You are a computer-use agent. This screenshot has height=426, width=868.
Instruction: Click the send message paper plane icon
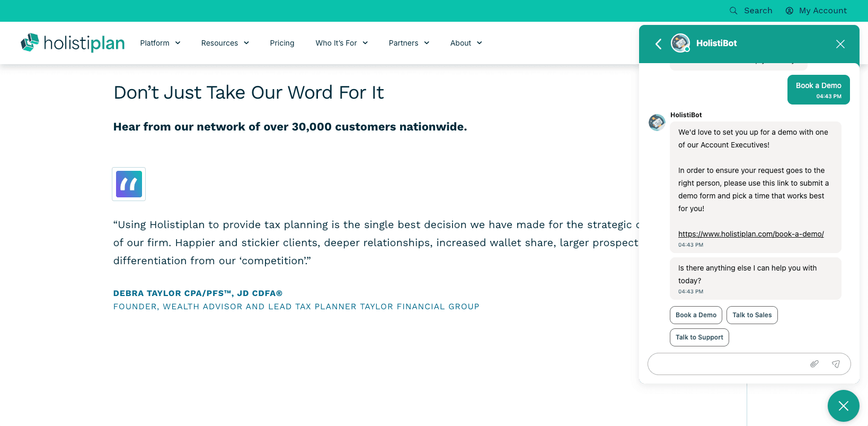[x=836, y=364]
